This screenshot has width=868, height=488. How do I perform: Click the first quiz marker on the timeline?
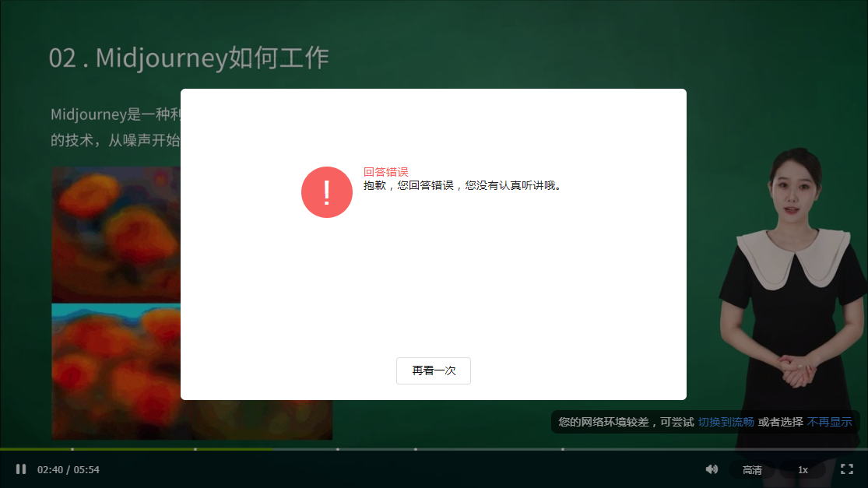(74, 450)
